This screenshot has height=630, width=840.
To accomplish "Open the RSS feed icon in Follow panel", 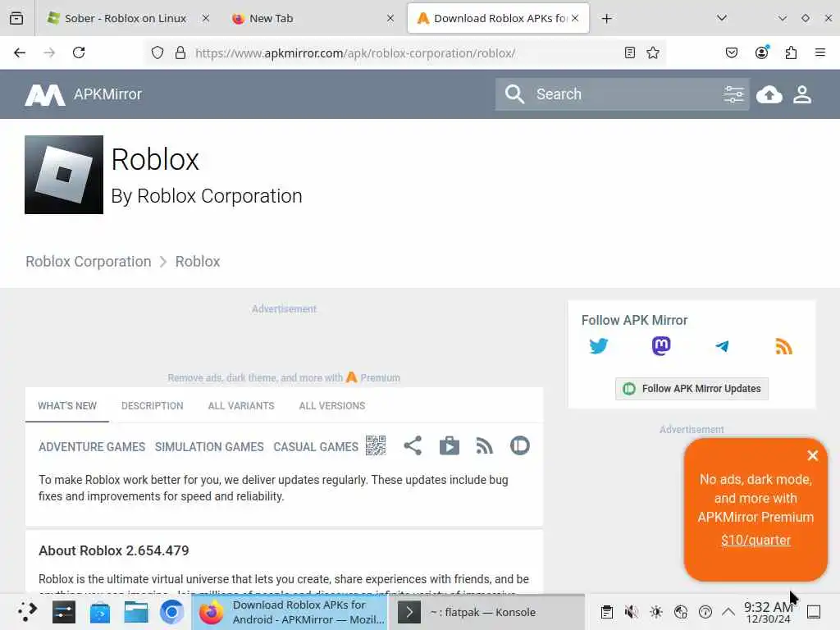I will pyautogui.click(x=783, y=347).
